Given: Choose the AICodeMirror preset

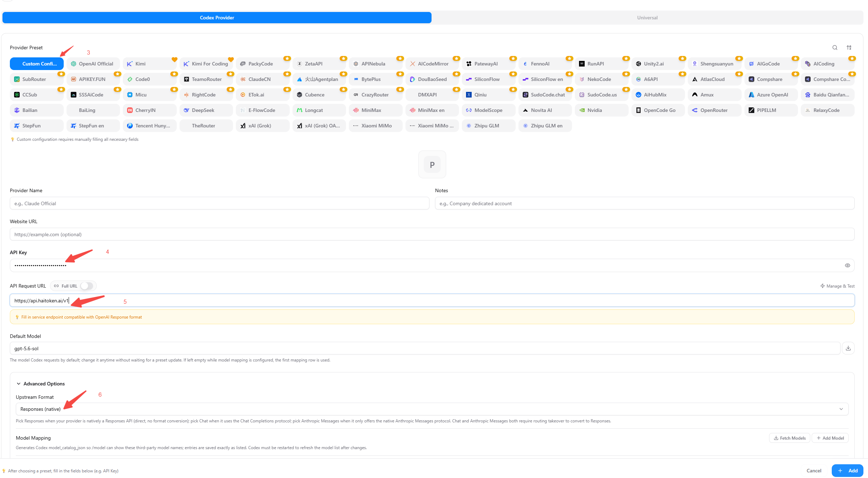Looking at the screenshot, I should point(432,64).
